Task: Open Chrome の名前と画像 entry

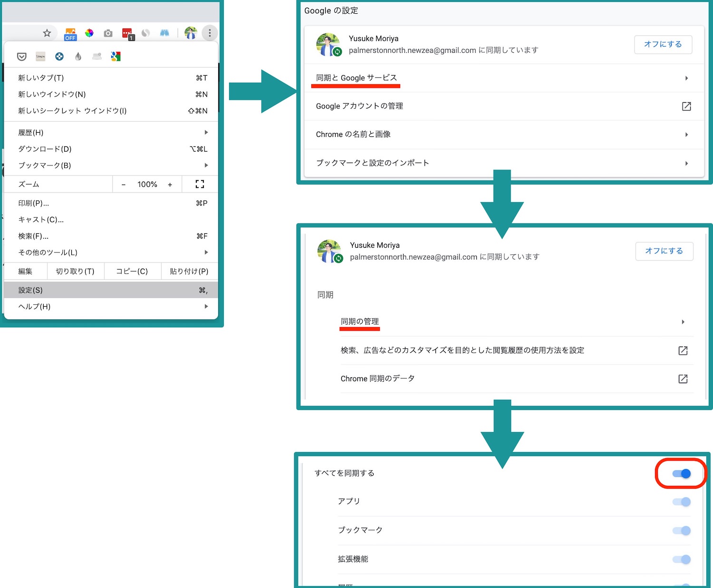Action: click(x=504, y=135)
